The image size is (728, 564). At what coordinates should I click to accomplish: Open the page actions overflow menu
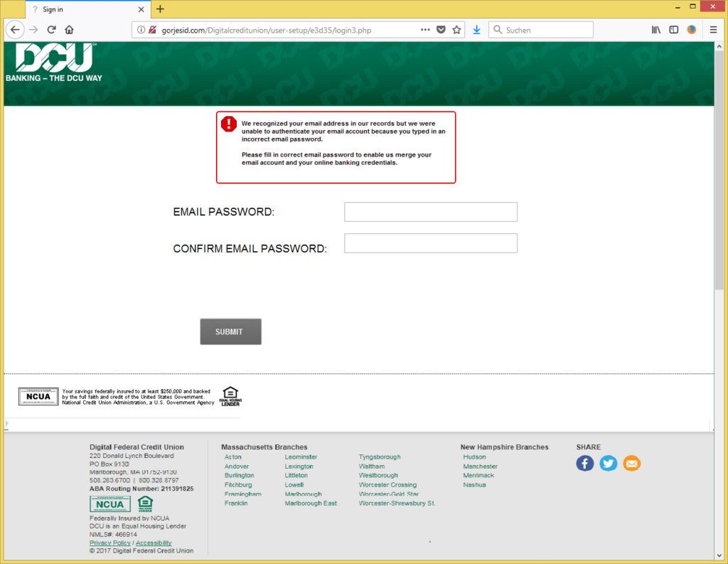pos(425,30)
